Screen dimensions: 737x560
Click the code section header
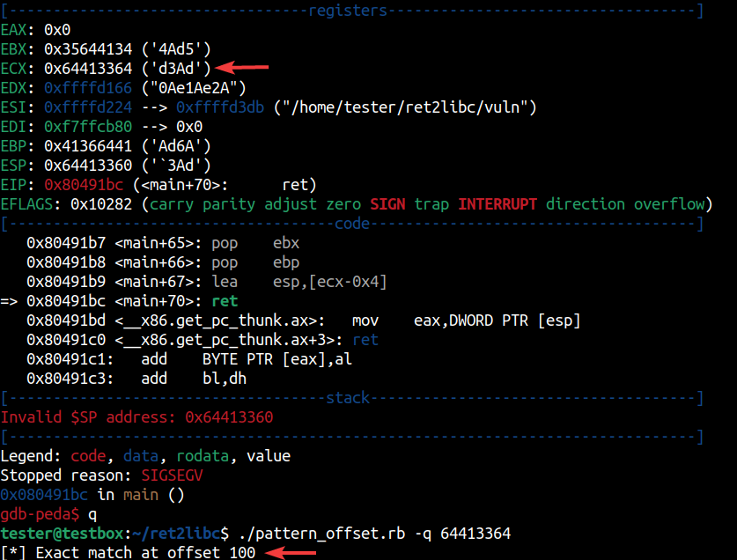point(352,223)
